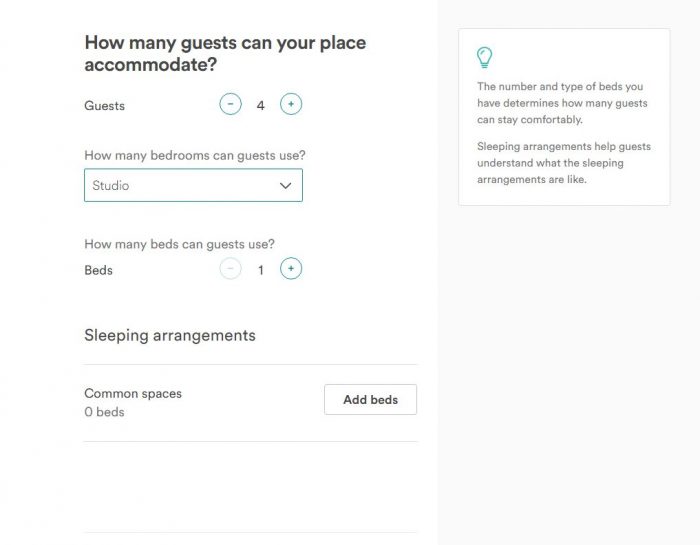Click the chevron arrow in bedrooms selector
This screenshot has height=545, width=700.
click(x=285, y=186)
